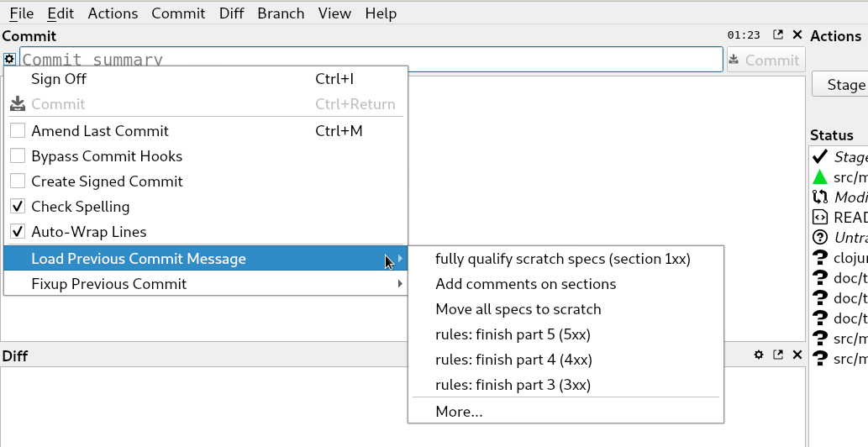Click green triangle icon of staged src file
Image resolution: width=868 pixels, height=447 pixels.
[x=820, y=177]
